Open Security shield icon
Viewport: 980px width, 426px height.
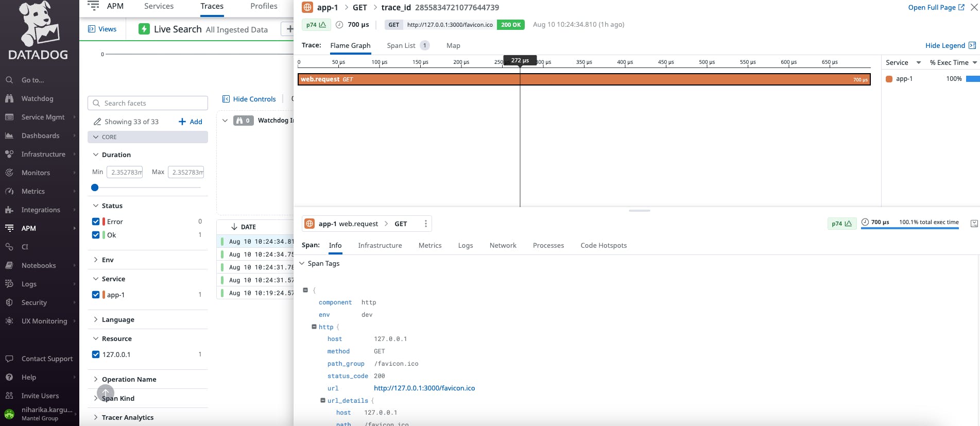pyautogui.click(x=9, y=302)
